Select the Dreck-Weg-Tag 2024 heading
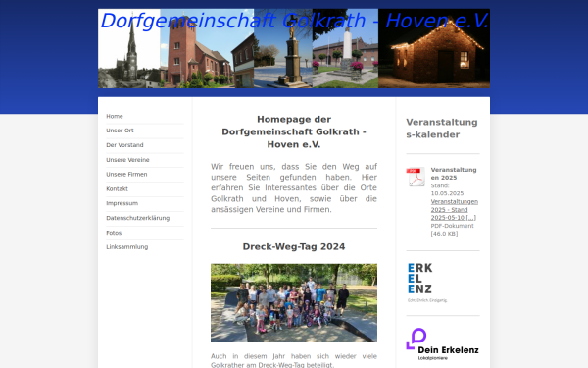The height and width of the screenshot is (368, 588). [294, 246]
